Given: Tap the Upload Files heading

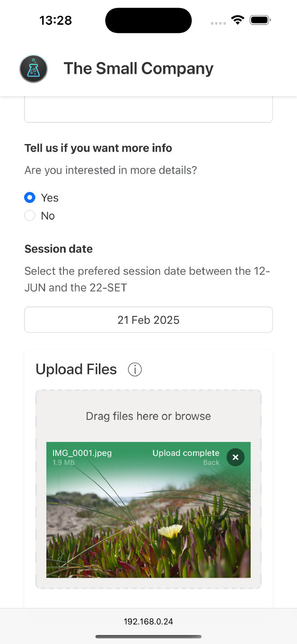Looking at the screenshot, I should (76, 369).
